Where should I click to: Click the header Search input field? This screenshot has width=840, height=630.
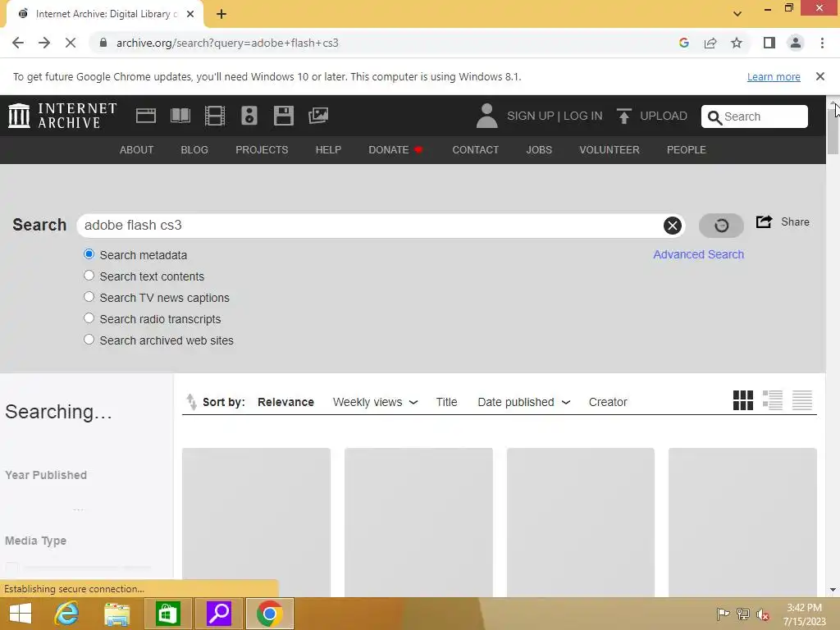click(x=755, y=116)
